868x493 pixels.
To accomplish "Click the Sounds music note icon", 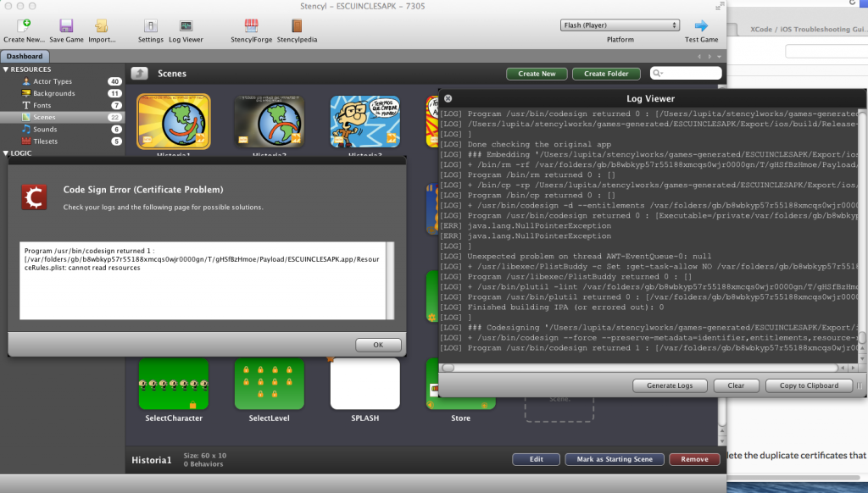I will 26,129.
